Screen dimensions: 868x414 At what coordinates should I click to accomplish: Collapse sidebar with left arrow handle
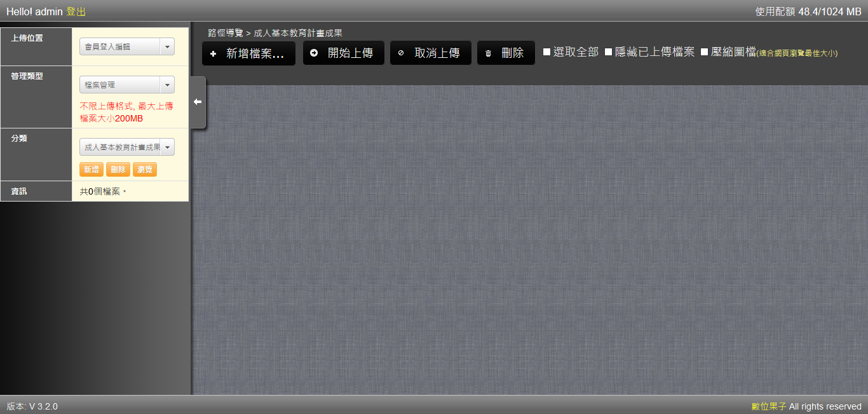pyautogui.click(x=198, y=102)
